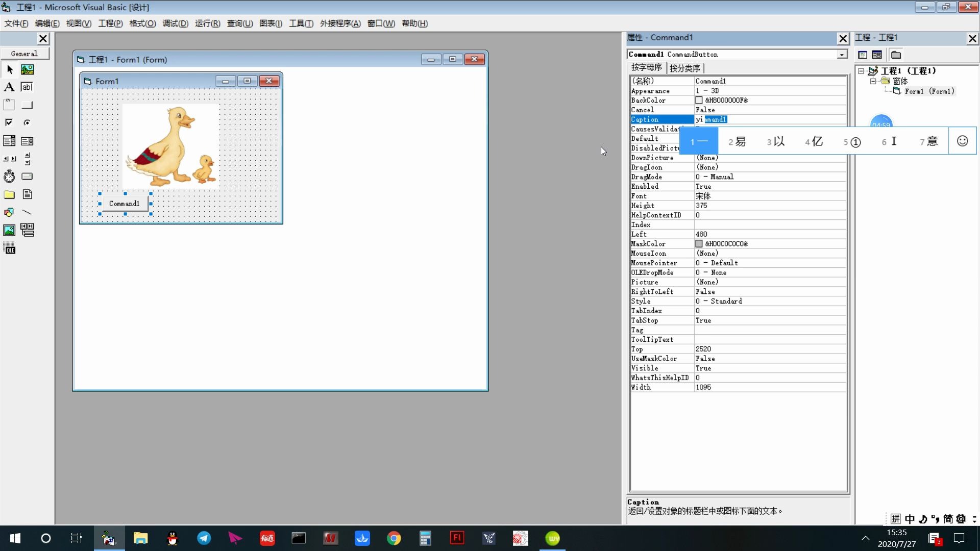Toggle Folders view in project explorer
Viewport: 980px width, 551px height.
pyautogui.click(x=896, y=55)
